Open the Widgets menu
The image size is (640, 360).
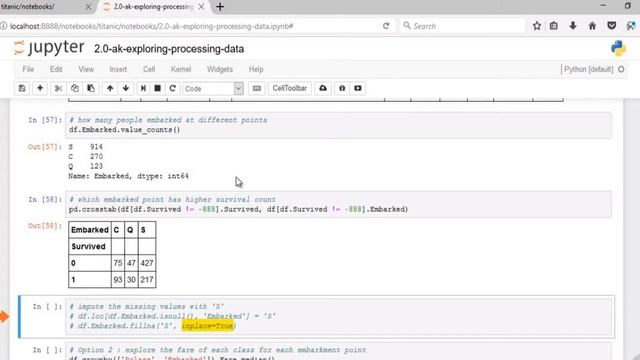[220, 69]
